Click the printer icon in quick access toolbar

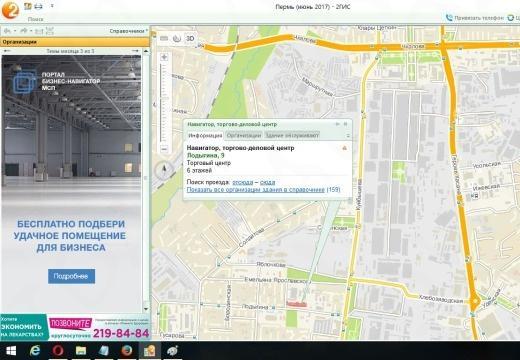point(39,6)
